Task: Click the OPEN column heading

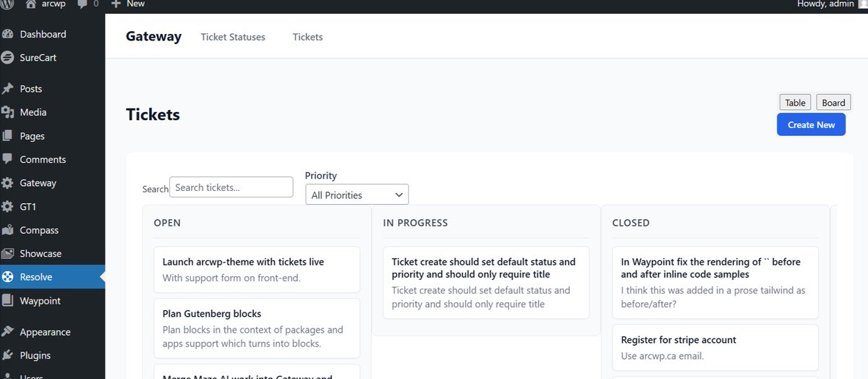Action: point(167,223)
